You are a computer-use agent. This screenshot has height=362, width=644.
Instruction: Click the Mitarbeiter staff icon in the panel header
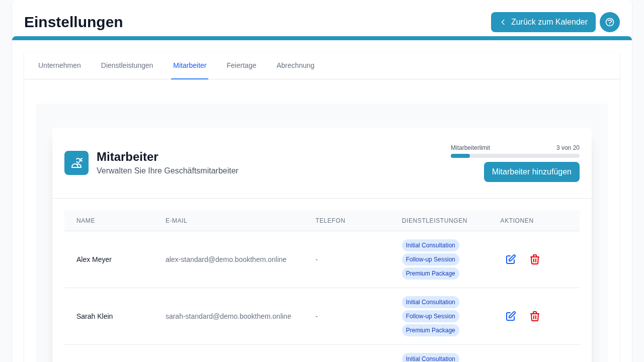(x=76, y=162)
